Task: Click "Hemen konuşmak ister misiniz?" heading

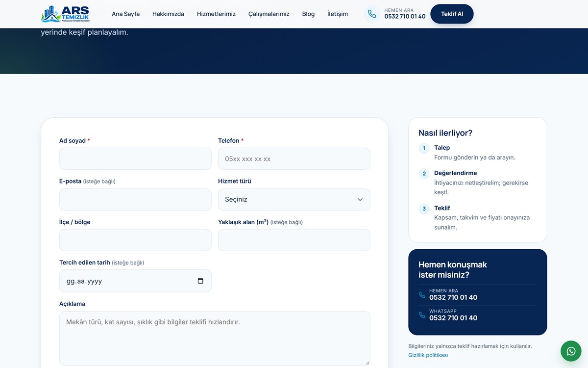Action: (x=453, y=269)
